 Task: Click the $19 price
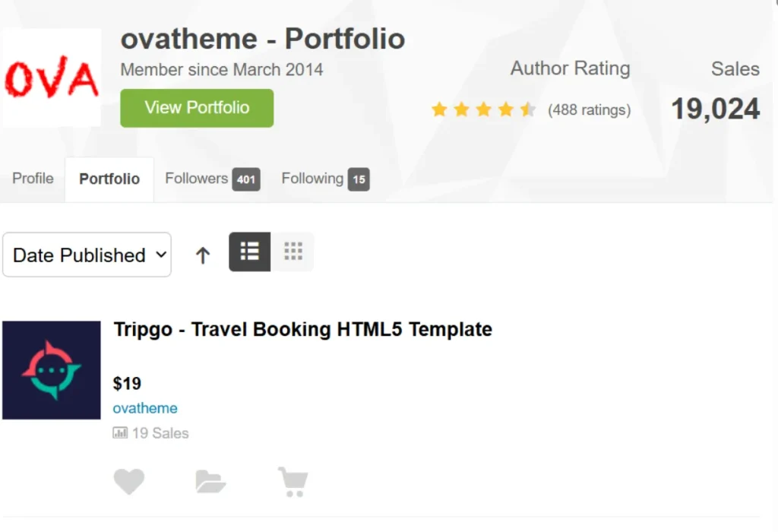127,384
